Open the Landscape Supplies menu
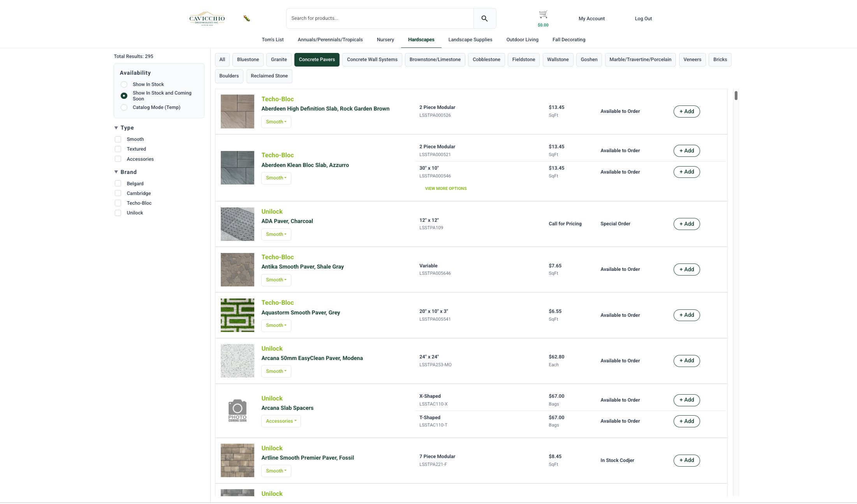857x504 pixels. coord(470,40)
